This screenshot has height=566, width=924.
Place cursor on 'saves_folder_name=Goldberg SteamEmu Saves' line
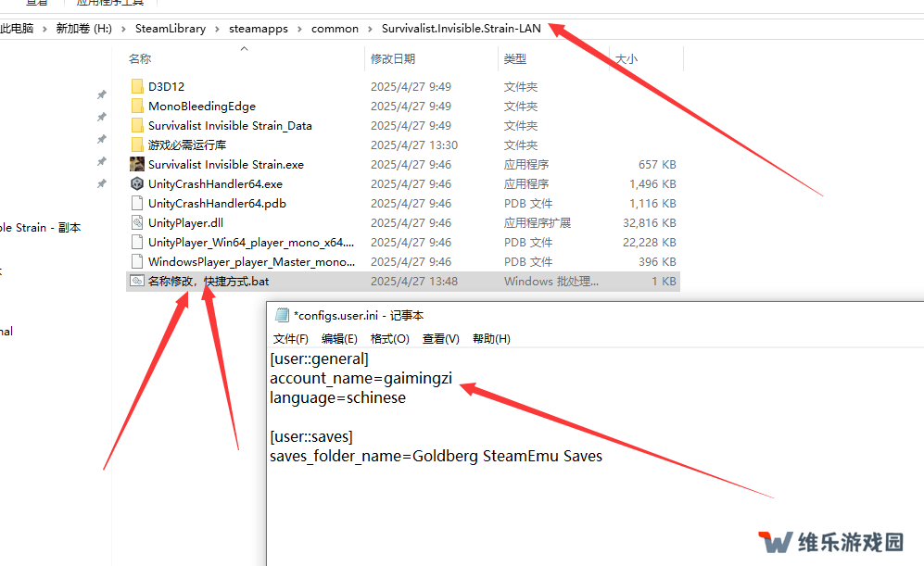point(437,456)
